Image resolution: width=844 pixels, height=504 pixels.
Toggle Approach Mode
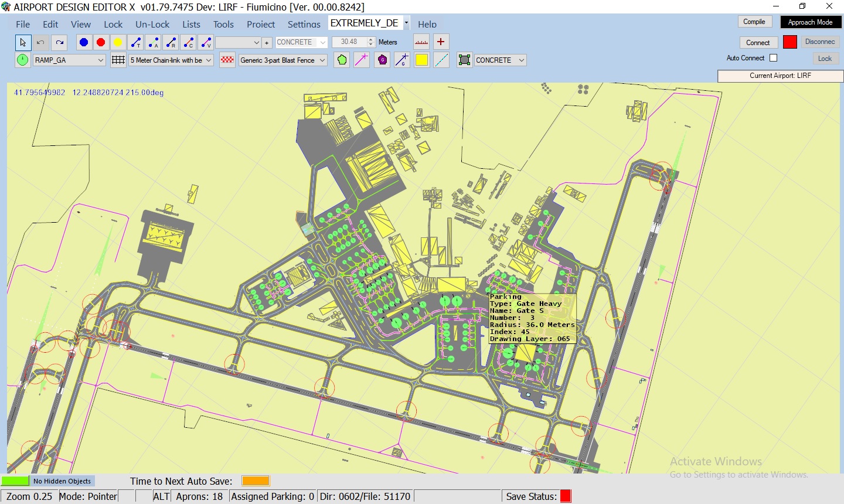pos(811,22)
